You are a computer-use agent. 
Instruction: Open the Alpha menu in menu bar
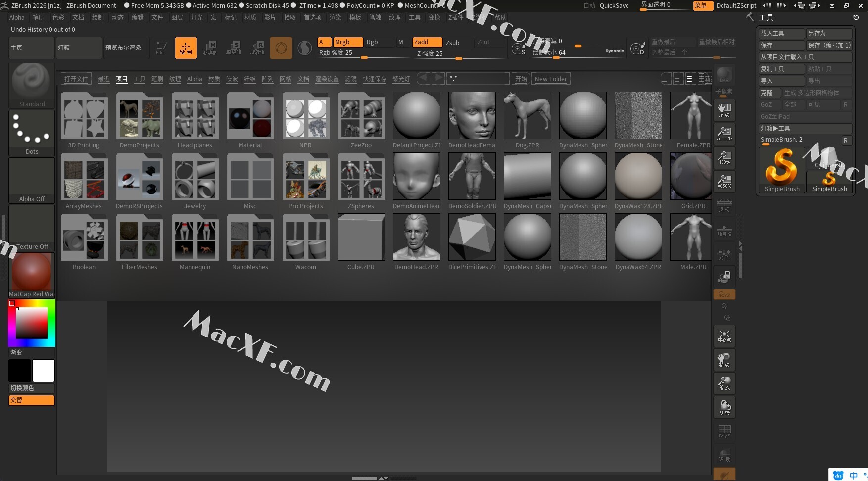tap(17, 17)
